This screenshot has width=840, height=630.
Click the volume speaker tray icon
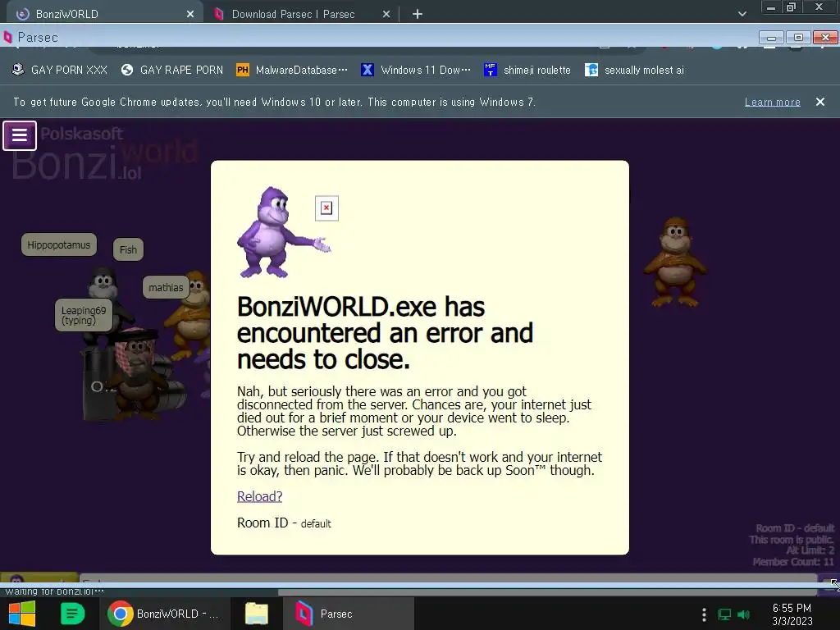click(743, 614)
